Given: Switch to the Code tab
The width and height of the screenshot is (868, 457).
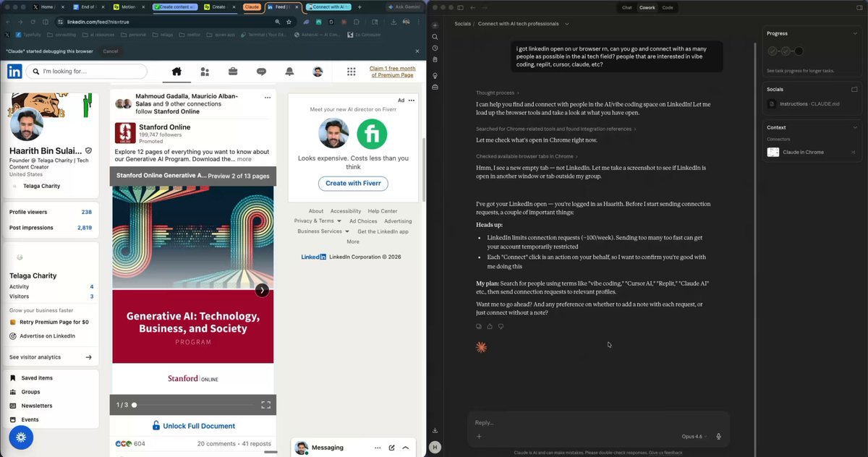Looking at the screenshot, I should click(x=667, y=7).
